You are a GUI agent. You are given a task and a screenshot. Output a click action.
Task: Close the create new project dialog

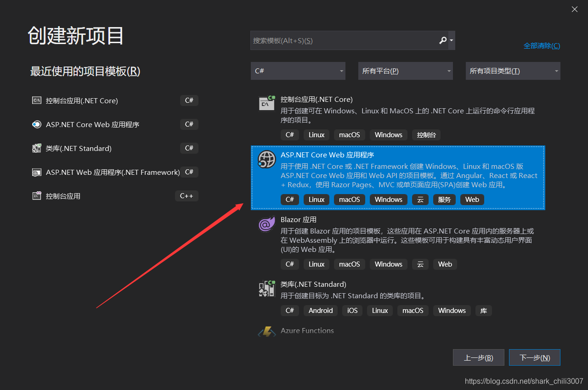pos(575,9)
